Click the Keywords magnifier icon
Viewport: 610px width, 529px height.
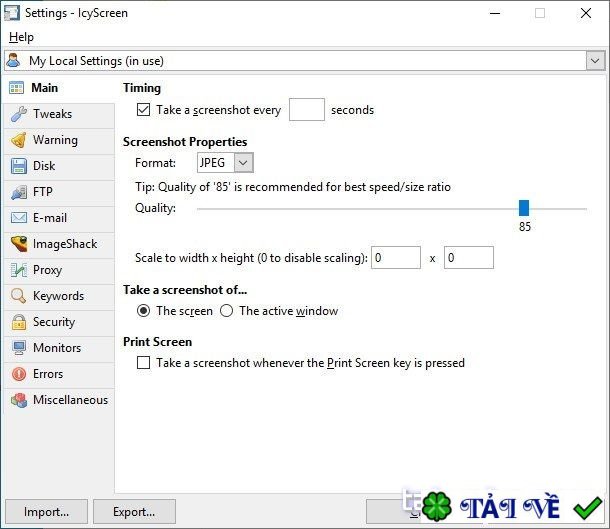19,296
